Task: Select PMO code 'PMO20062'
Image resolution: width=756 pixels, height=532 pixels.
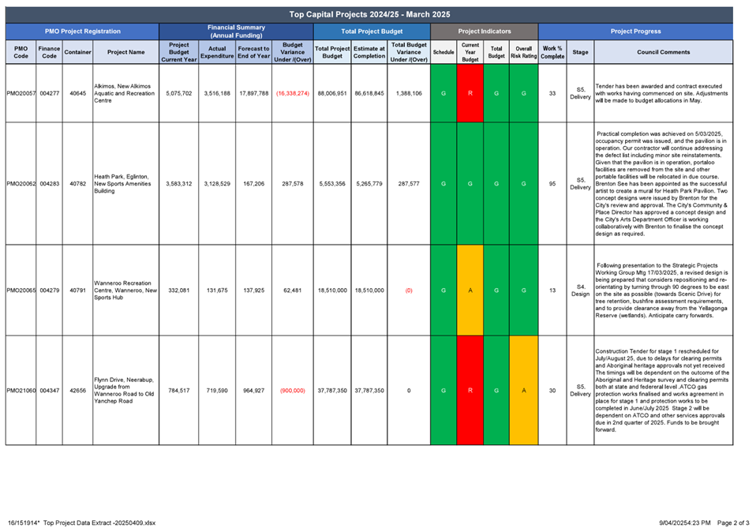Action: coord(21,184)
